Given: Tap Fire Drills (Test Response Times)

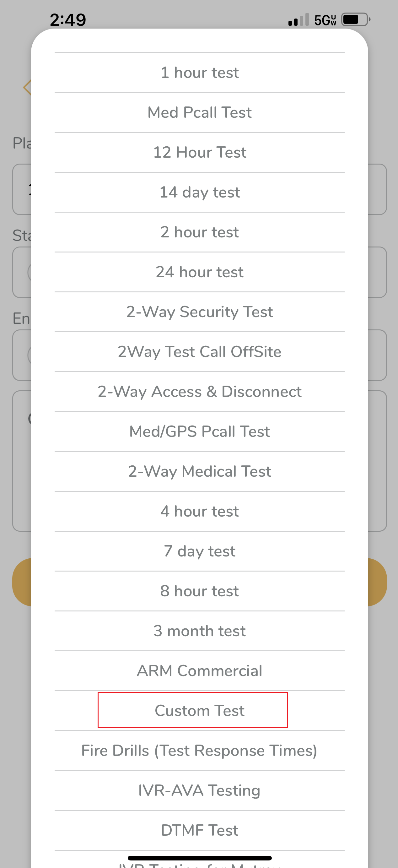Looking at the screenshot, I should point(199,751).
